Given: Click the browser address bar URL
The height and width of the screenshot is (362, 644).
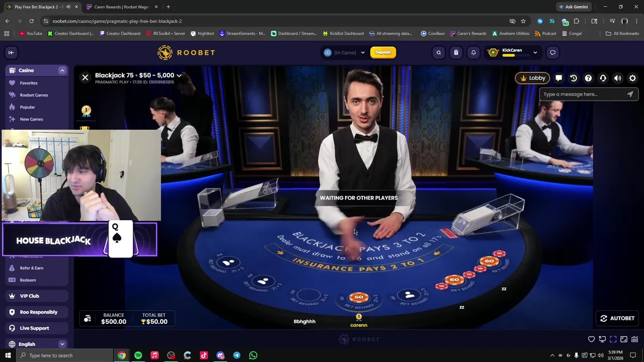Looking at the screenshot, I should click(x=117, y=21).
